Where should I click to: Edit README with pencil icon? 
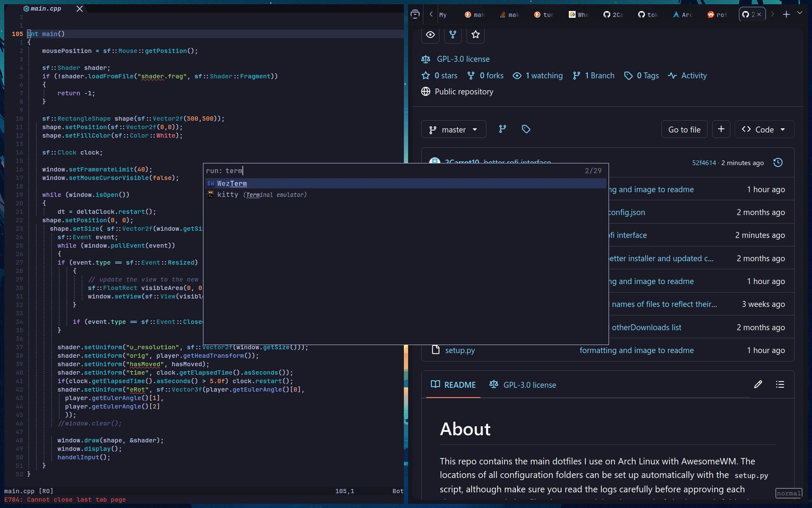tap(758, 384)
